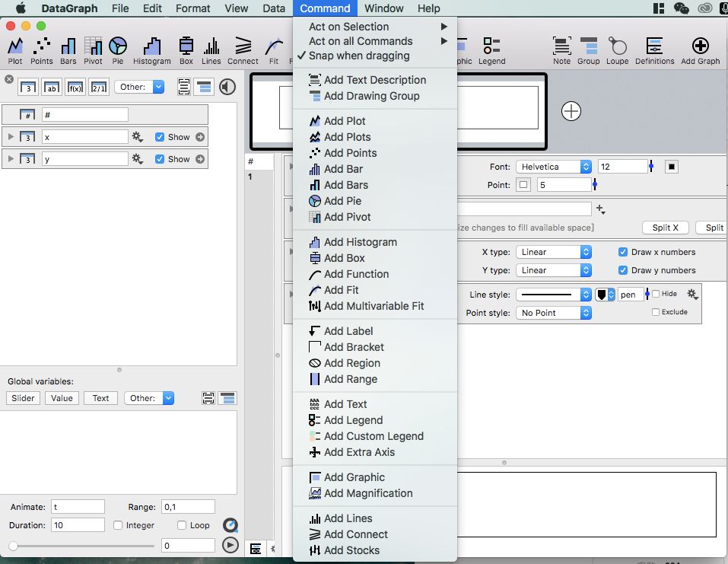
Task: Click the Box toolbar icon
Action: tap(186, 51)
